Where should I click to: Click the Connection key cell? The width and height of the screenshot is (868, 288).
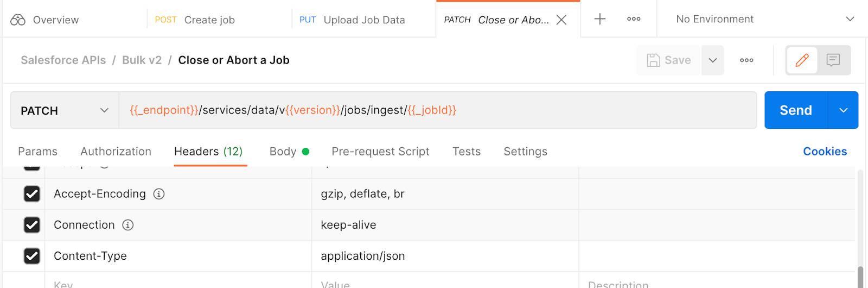click(178, 225)
